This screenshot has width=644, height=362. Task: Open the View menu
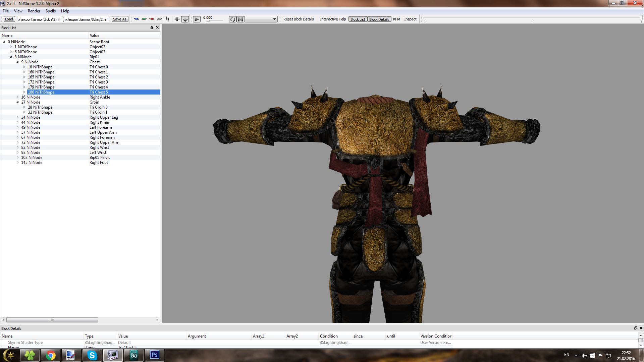tap(18, 11)
